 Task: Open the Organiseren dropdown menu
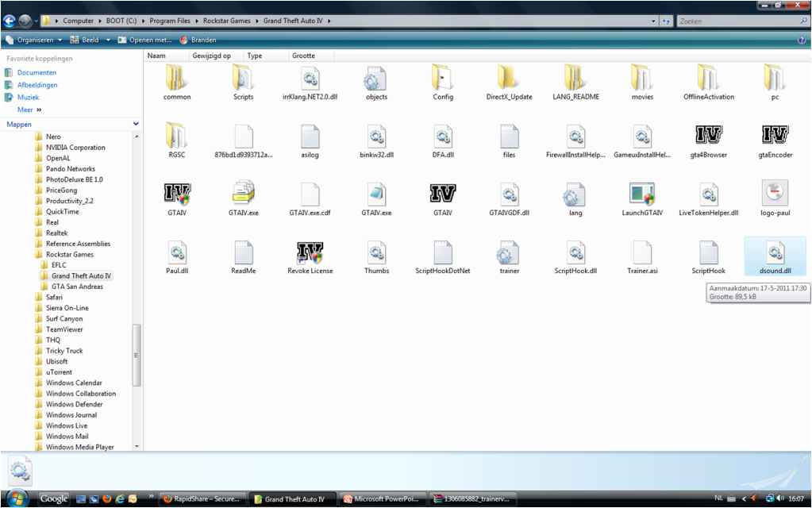(x=34, y=40)
